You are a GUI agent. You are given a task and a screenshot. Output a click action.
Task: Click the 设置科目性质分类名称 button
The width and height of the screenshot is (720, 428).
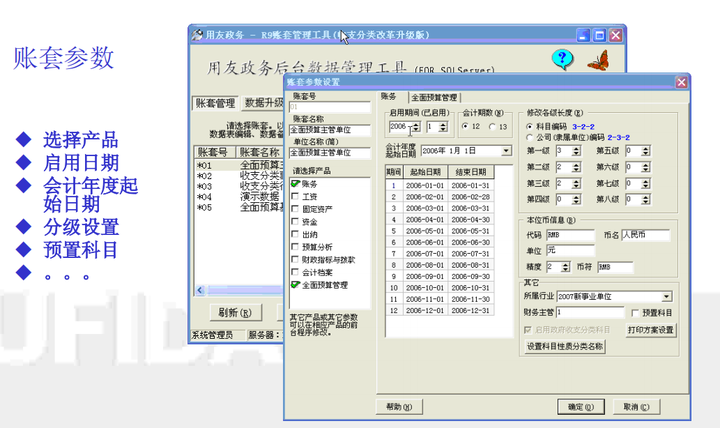tap(565, 346)
